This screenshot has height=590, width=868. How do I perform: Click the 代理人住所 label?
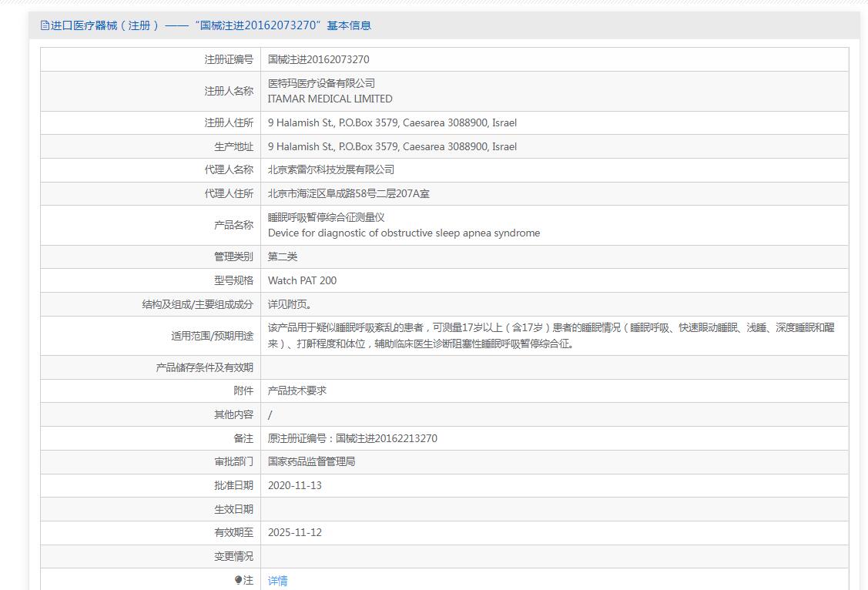(x=229, y=193)
